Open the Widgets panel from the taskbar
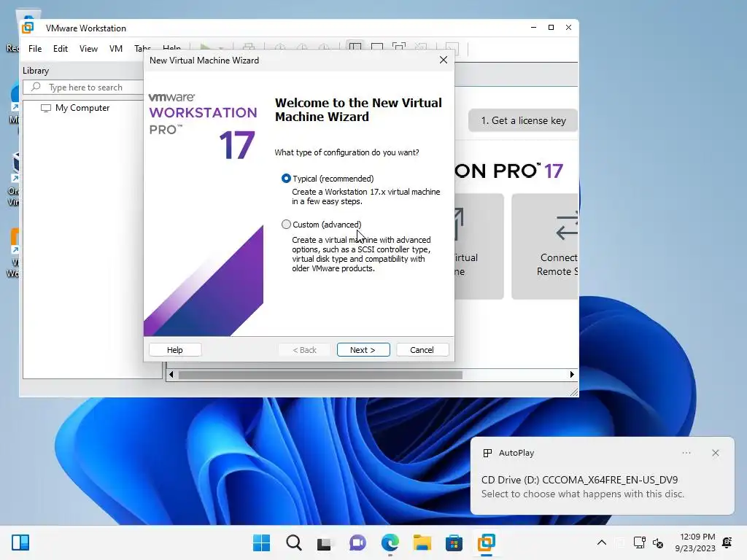The width and height of the screenshot is (747, 560). click(20, 542)
